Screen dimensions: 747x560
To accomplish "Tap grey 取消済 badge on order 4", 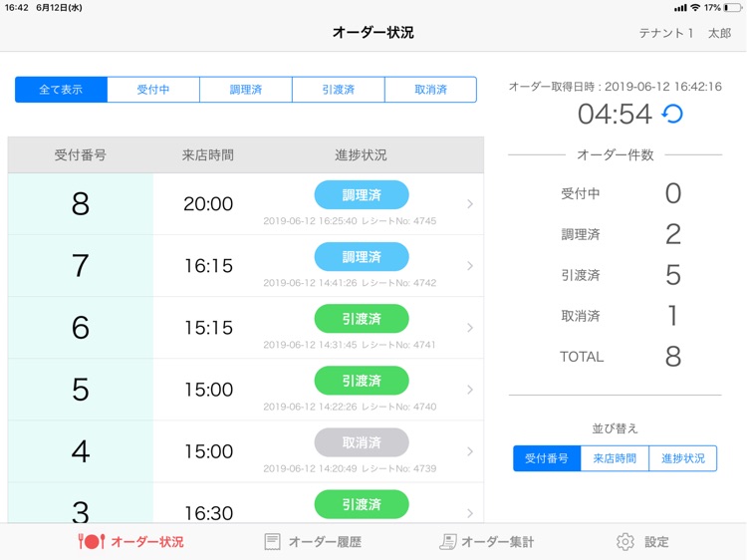I will click(362, 442).
